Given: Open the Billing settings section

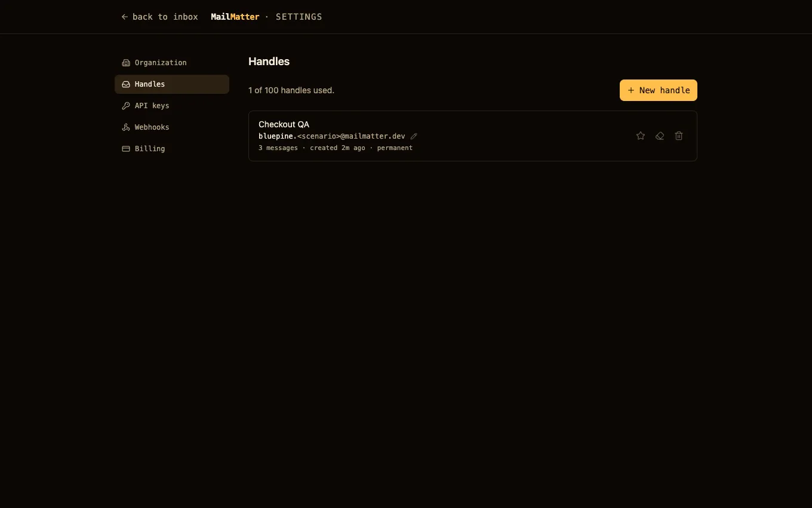Looking at the screenshot, I should 172,149.
